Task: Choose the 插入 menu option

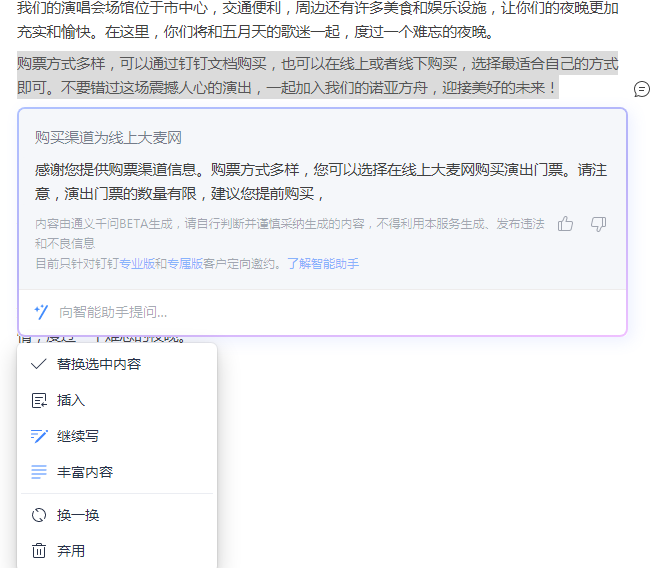Action: (71, 400)
